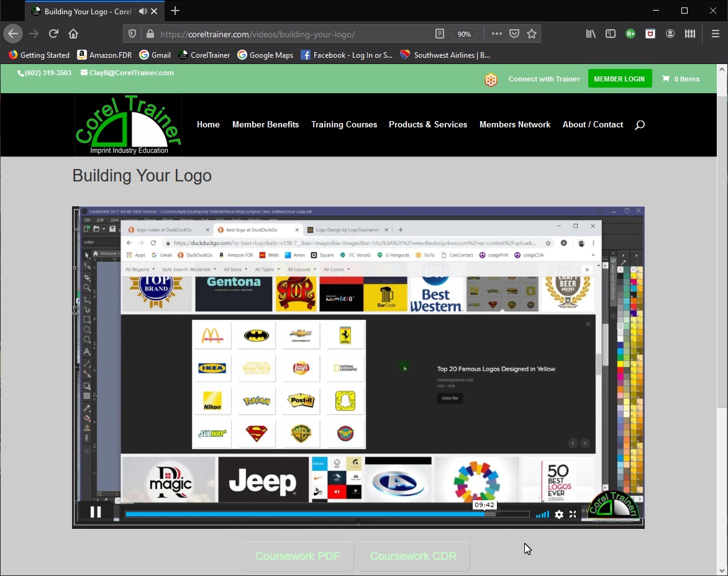Save page to Pocket icon
The width and height of the screenshot is (728, 576).
[x=514, y=34]
